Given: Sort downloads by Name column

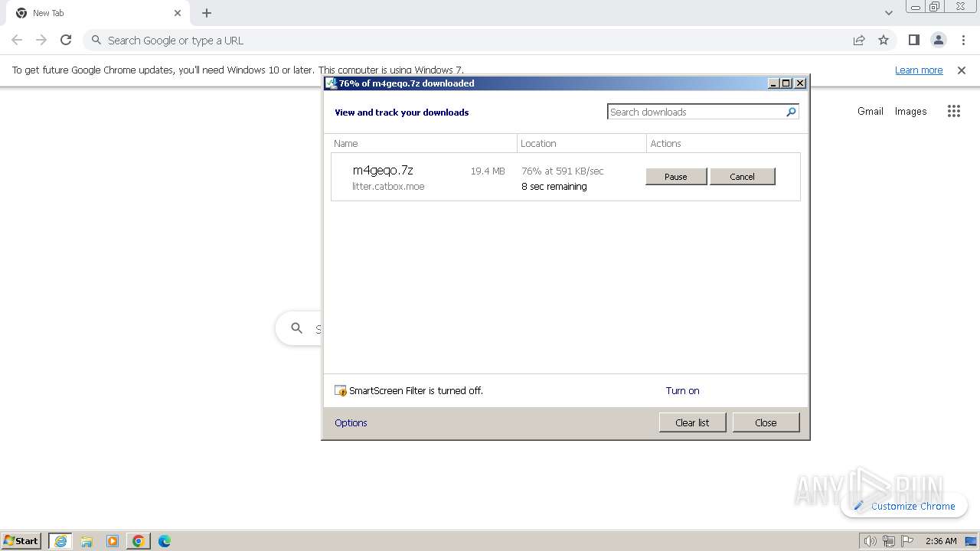Looking at the screenshot, I should point(423,143).
